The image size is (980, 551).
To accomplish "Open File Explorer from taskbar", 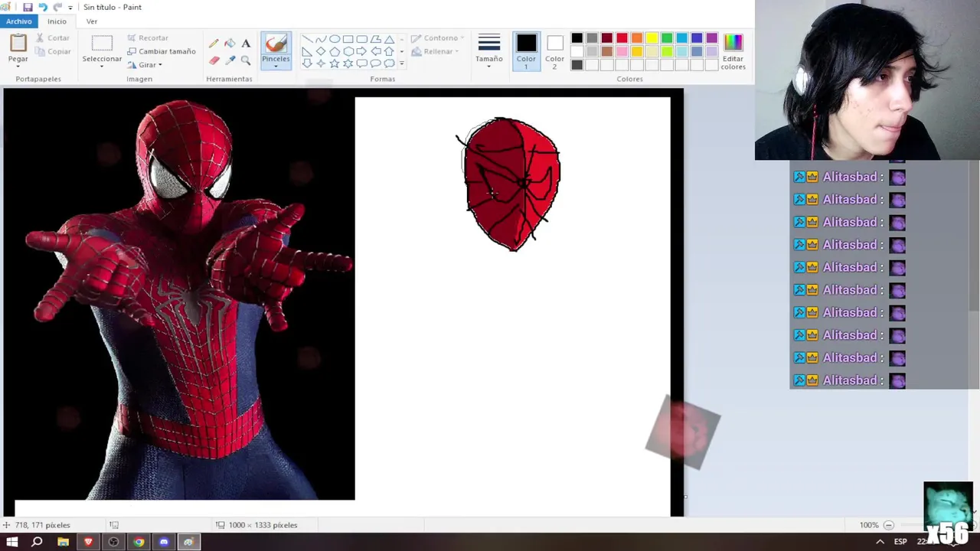I will [x=63, y=542].
